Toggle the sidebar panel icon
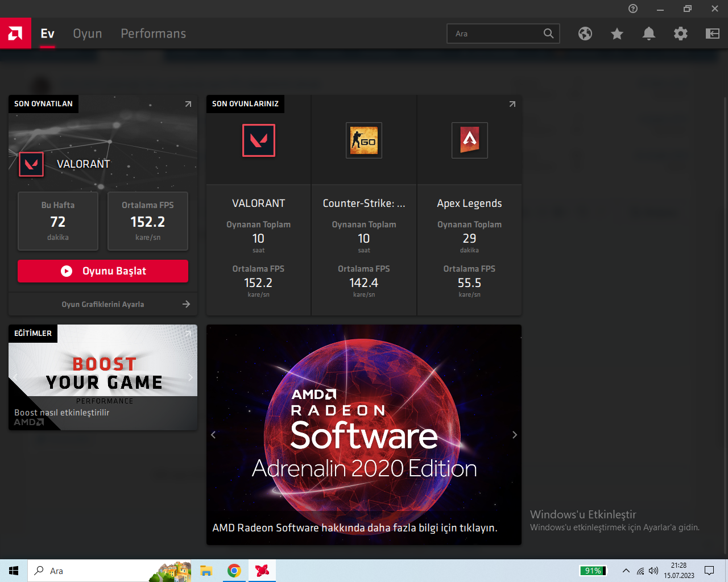 click(713, 34)
